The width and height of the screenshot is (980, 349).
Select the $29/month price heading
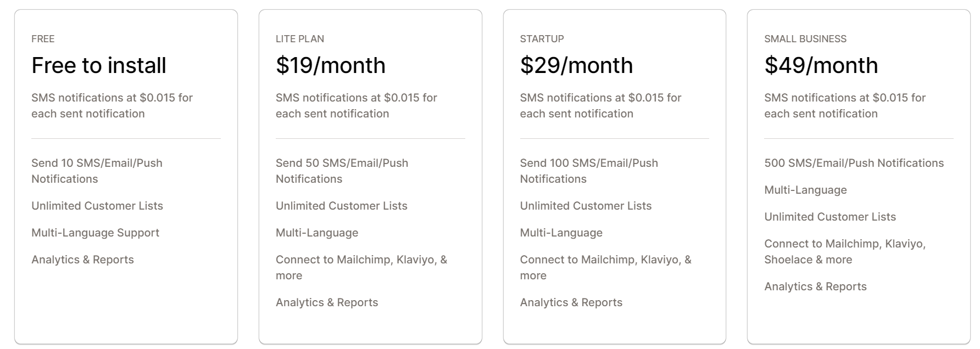tap(576, 65)
